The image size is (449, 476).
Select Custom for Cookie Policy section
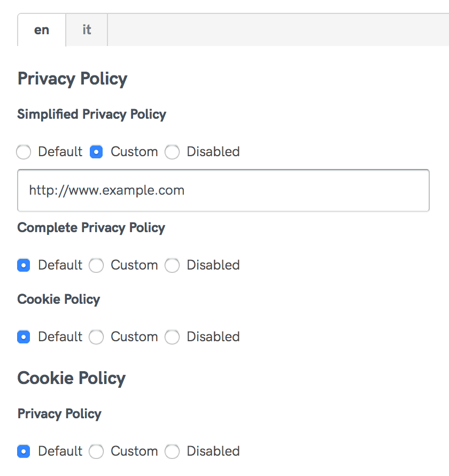(x=96, y=336)
